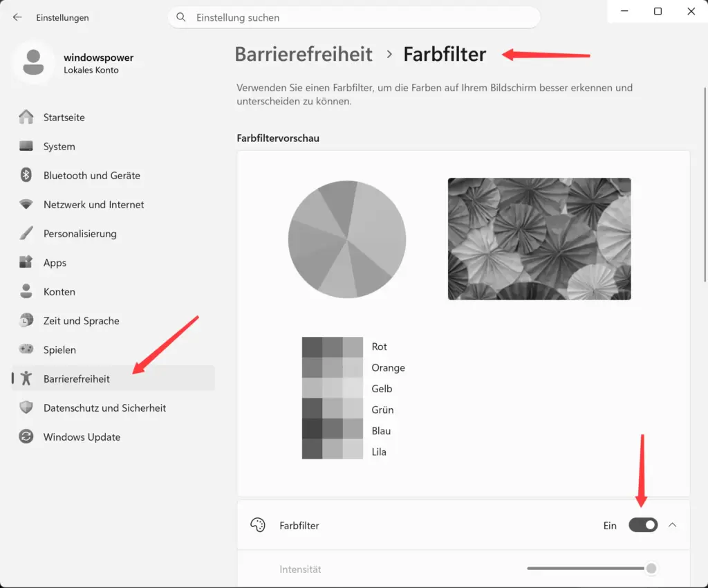Image resolution: width=708 pixels, height=588 pixels.
Task: Click the Farbfilter palette icon
Action: click(258, 525)
